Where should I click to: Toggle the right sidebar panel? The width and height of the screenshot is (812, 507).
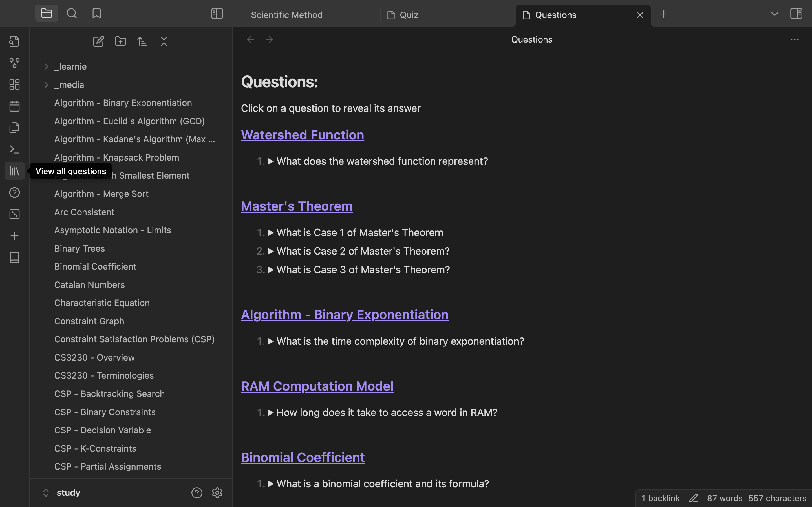tap(796, 14)
